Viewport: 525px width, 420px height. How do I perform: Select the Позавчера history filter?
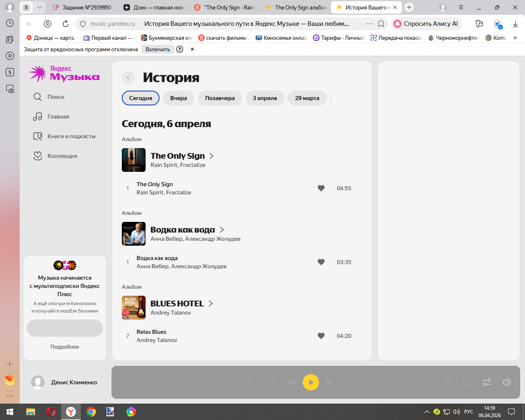pos(220,98)
